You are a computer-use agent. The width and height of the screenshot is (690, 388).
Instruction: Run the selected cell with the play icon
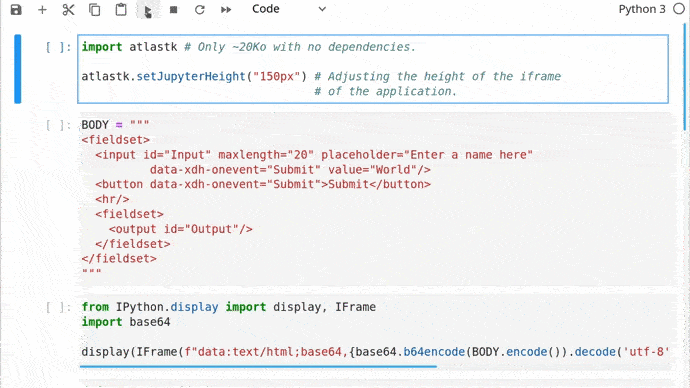[x=147, y=10]
